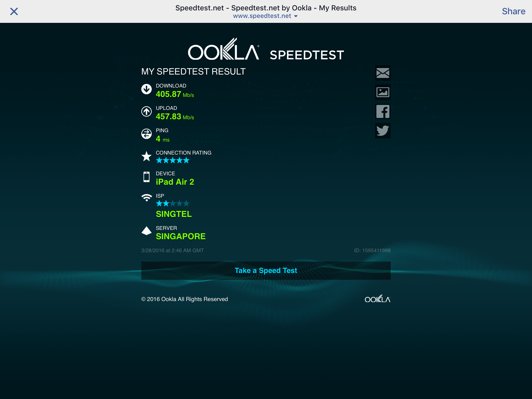Close the browser view with the X
Viewport: 532px width, 399px height.
(x=14, y=11)
